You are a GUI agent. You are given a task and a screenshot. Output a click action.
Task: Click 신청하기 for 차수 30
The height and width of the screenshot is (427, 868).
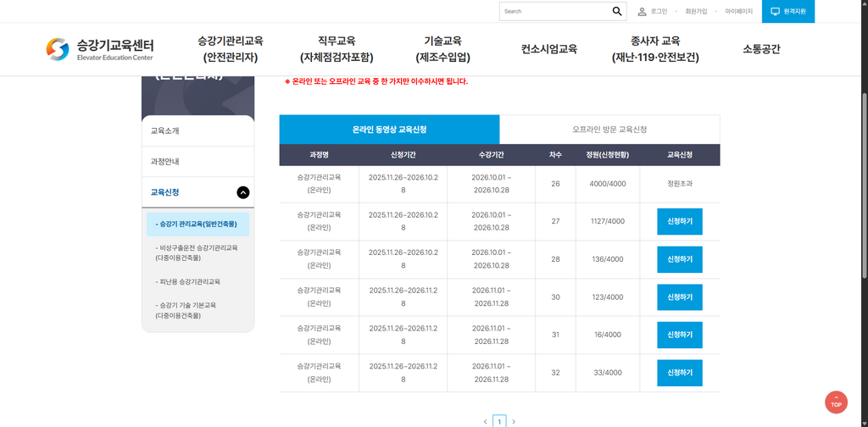click(x=680, y=297)
